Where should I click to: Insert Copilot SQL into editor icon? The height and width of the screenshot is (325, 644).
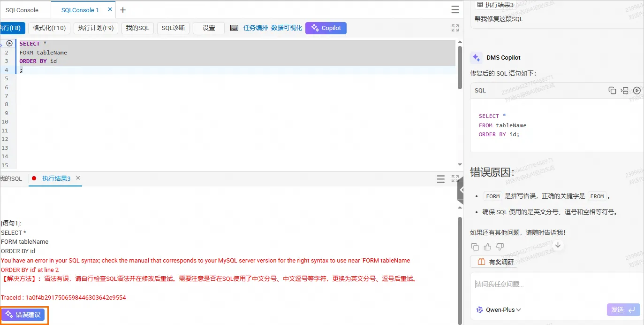[x=624, y=91]
